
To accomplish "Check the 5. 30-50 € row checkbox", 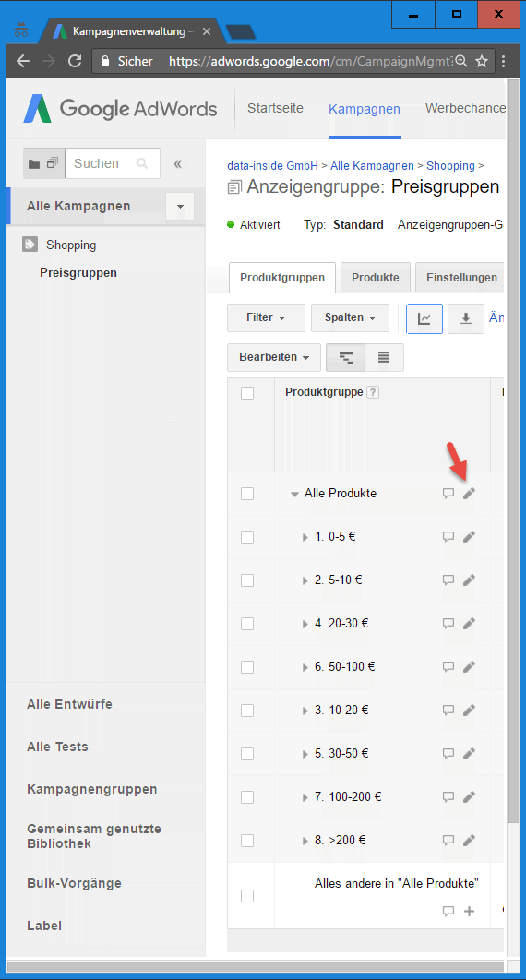I will (247, 754).
